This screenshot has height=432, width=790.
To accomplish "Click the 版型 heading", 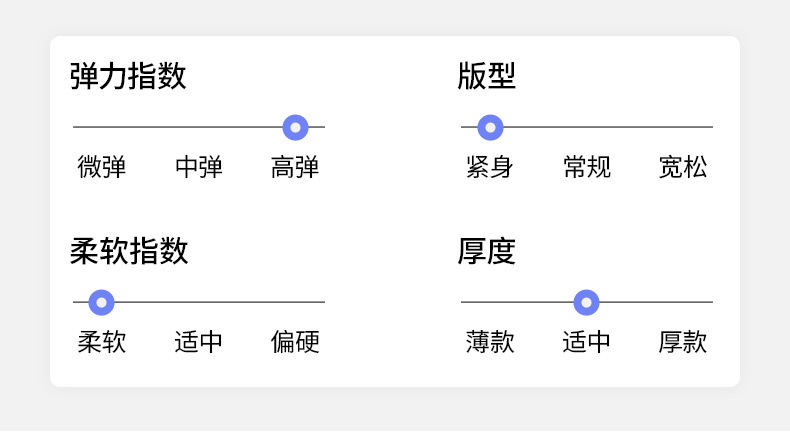I will 487,76.
